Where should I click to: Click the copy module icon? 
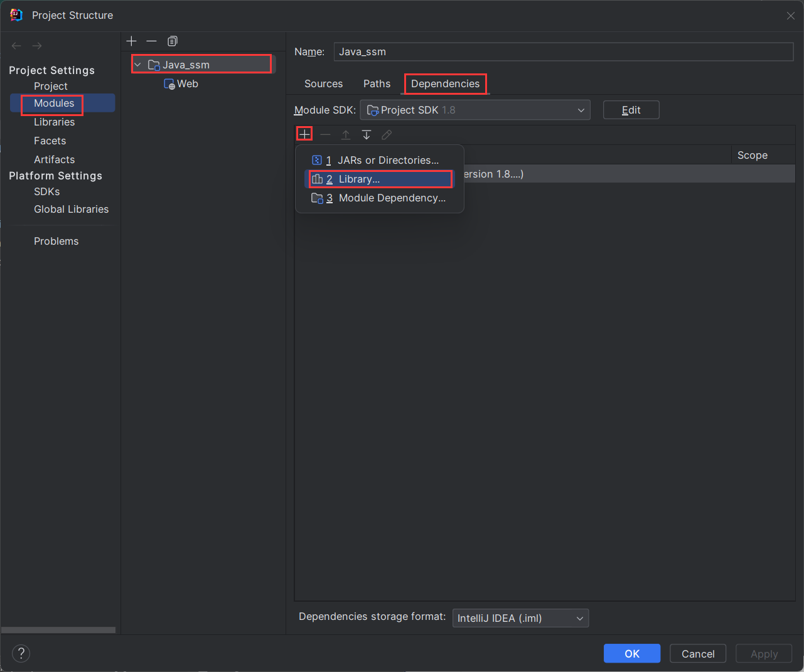point(173,41)
